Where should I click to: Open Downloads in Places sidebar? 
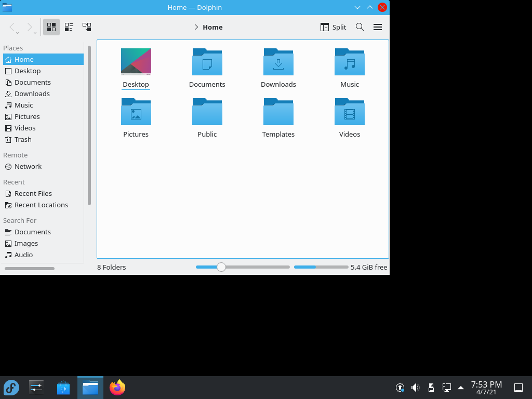tap(44, 94)
